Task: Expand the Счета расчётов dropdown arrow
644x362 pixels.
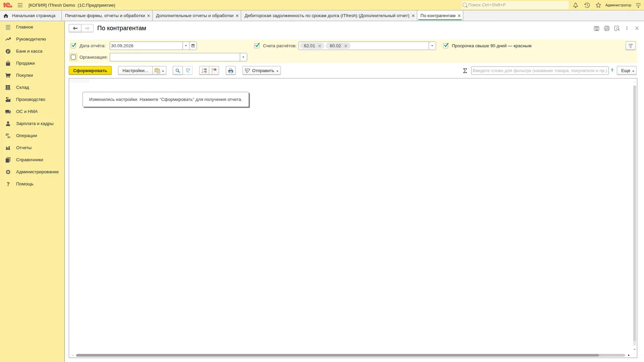Action: [432, 46]
